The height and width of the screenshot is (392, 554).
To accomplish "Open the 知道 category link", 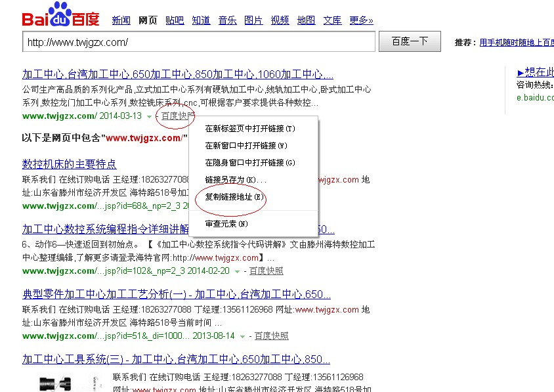I will click(201, 20).
